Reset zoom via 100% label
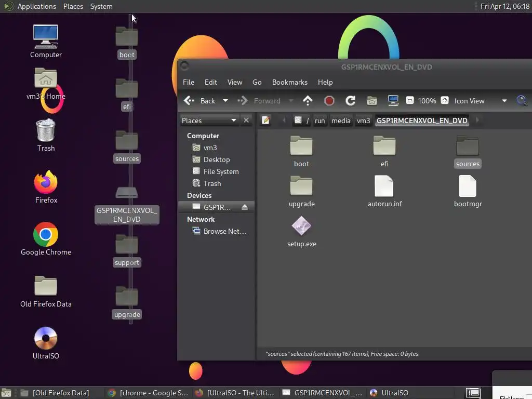This screenshot has height=399, width=532. pyautogui.click(x=427, y=101)
